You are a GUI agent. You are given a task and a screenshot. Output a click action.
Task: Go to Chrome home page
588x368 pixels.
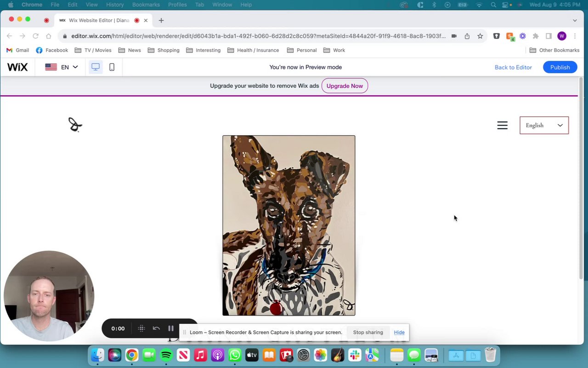(49, 36)
